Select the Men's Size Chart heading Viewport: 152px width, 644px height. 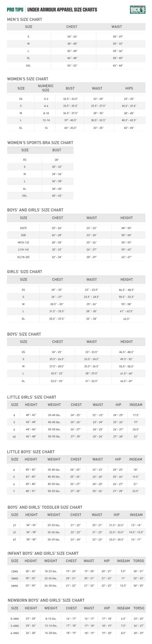click(x=24, y=19)
